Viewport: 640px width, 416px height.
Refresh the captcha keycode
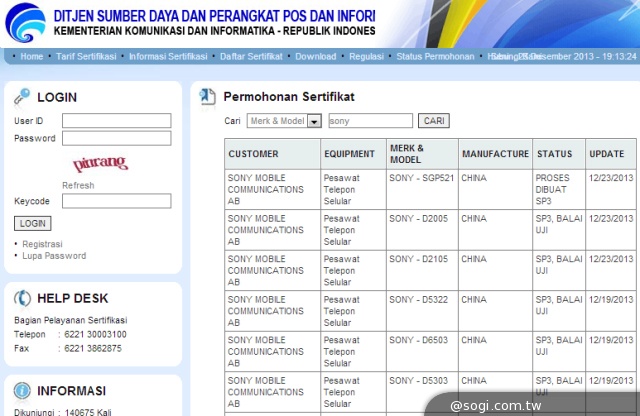[78, 185]
